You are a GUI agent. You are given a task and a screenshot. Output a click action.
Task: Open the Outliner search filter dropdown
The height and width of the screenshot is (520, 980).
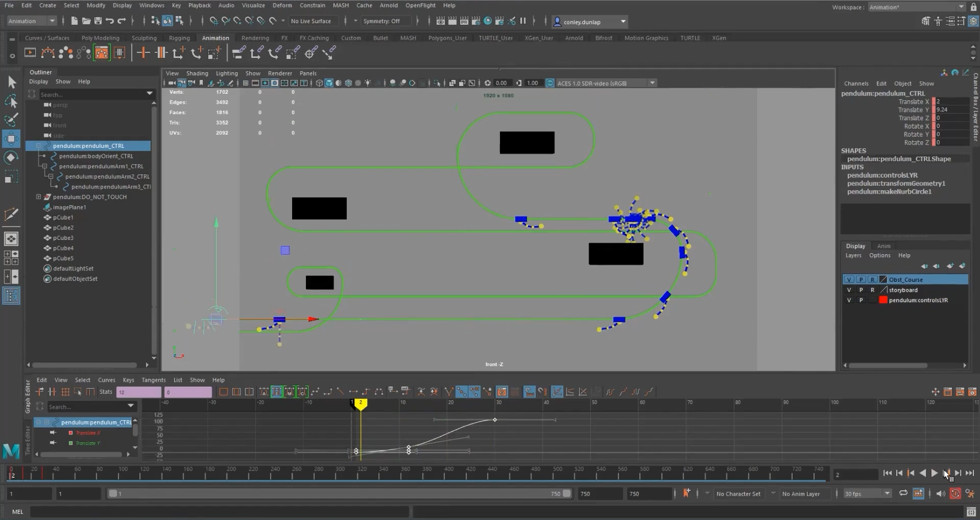pos(149,94)
